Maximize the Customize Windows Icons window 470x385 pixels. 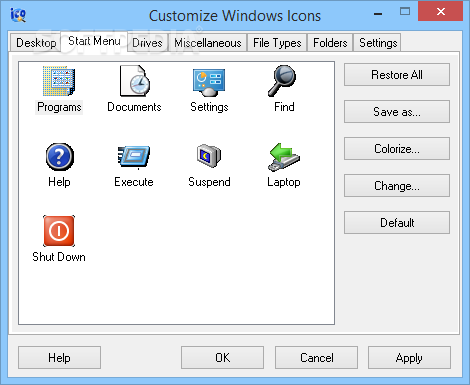pyautogui.click(x=405, y=12)
